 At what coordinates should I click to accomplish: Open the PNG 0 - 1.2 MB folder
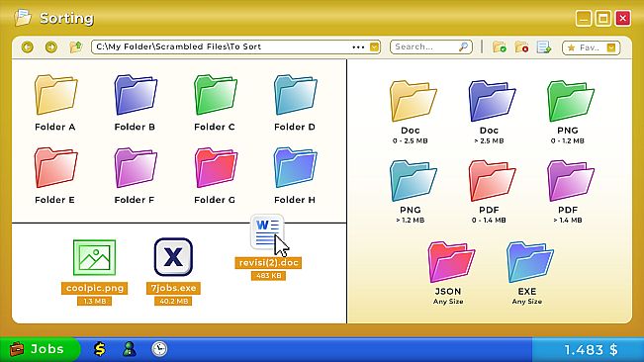570,101
